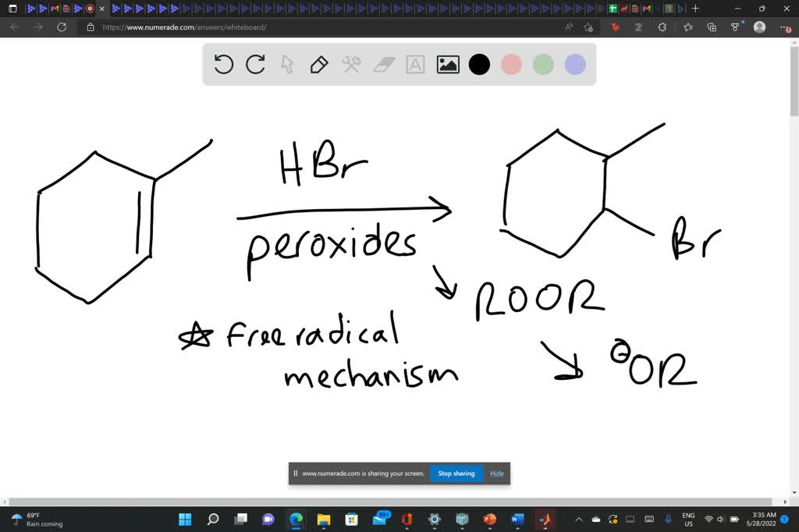Viewport: 799px width, 532px height.
Task: Click the Undo arrow on the whiteboard toolbar
Action: tap(223, 65)
